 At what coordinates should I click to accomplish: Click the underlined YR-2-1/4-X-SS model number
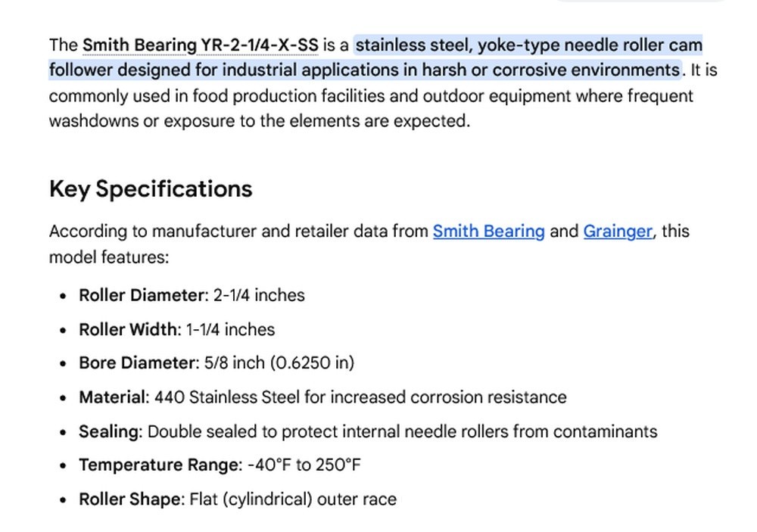tap(259, 45)
